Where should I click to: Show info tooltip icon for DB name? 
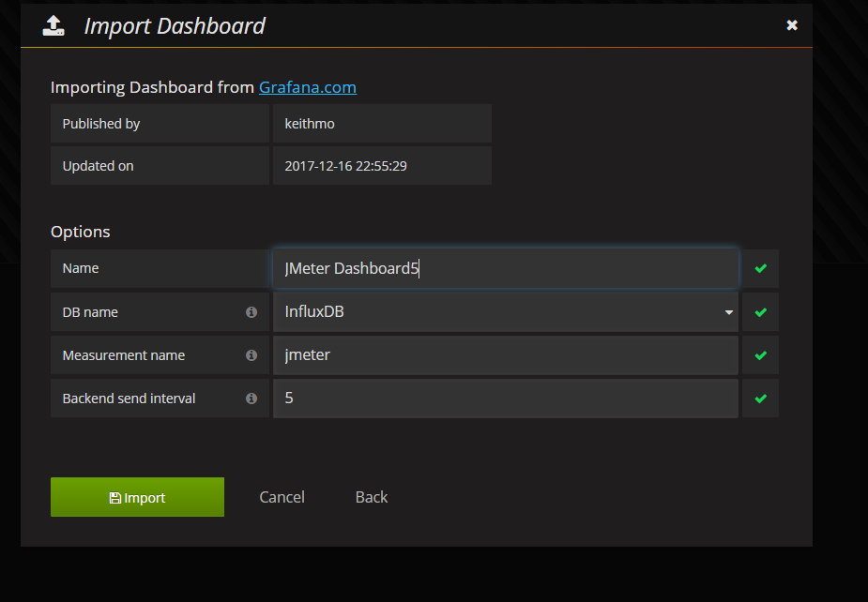pyautogui.click(x=251, y=312)
